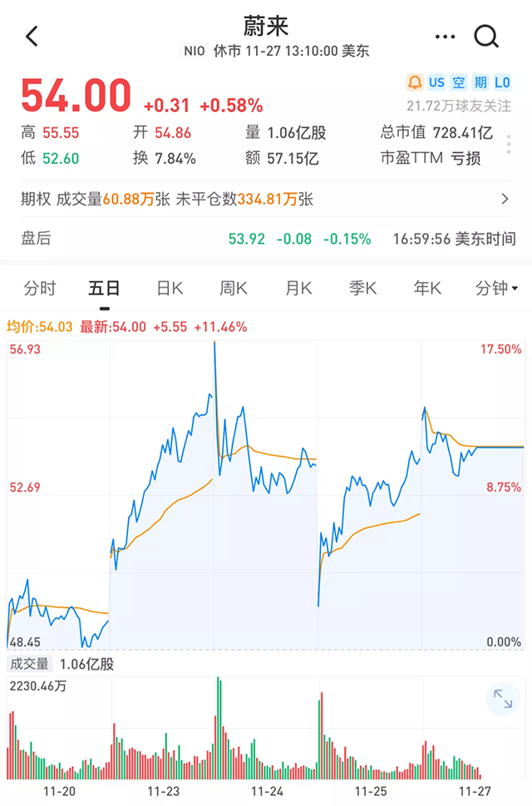Tap the 11-23 peak on the price chart
Screen dimensions: 532x806
click(214, 343)
